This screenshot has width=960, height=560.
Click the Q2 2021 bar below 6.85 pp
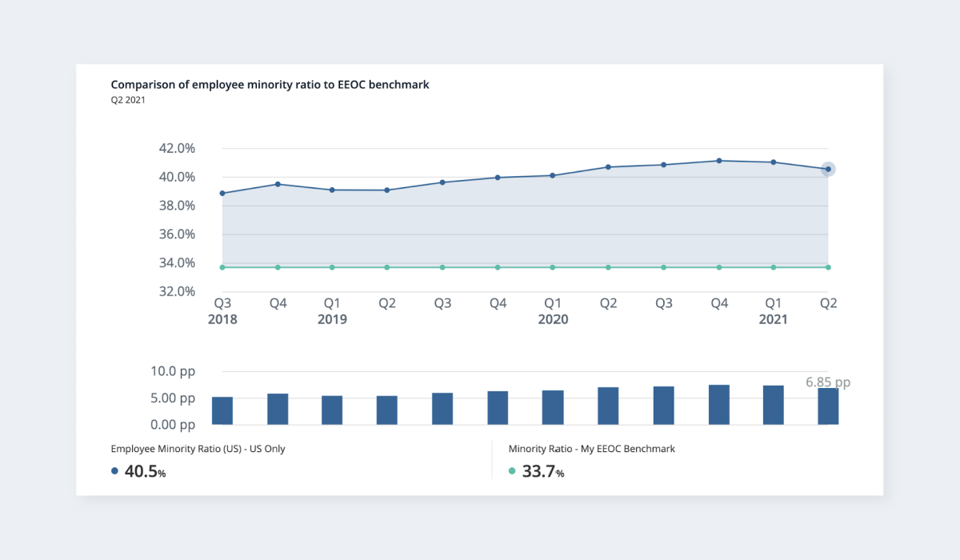(x=828, y=406)
